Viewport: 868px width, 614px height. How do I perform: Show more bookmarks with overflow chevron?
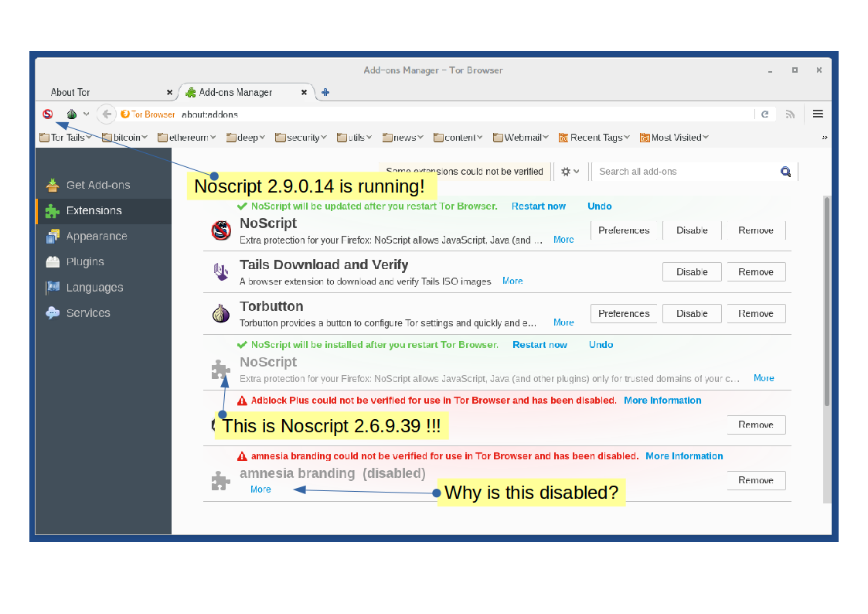coord(824,138)
